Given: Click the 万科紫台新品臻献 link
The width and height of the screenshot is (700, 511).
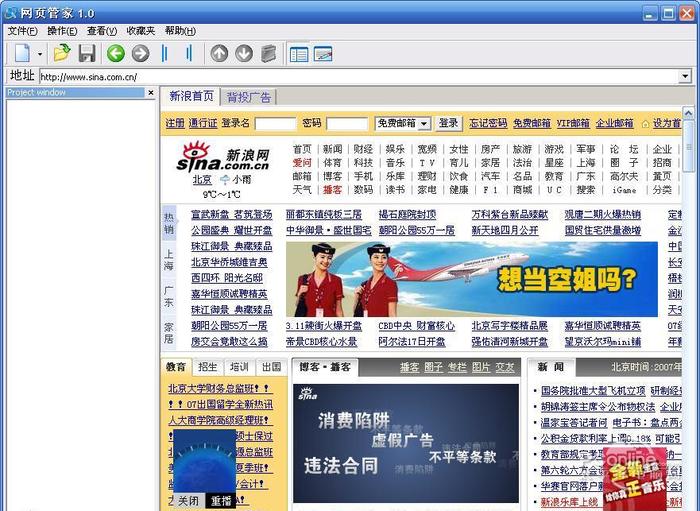Looking at the screenshot, I should (509, 215).
